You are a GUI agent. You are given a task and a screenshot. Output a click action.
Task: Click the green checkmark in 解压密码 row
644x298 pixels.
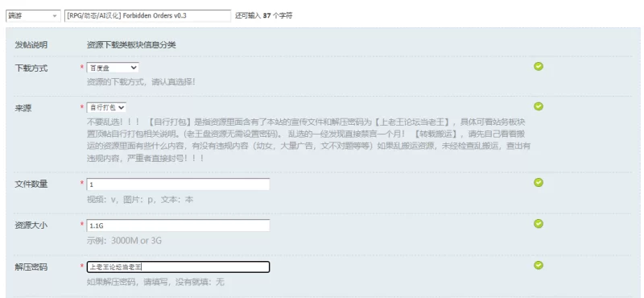click(x=539, y=265)
